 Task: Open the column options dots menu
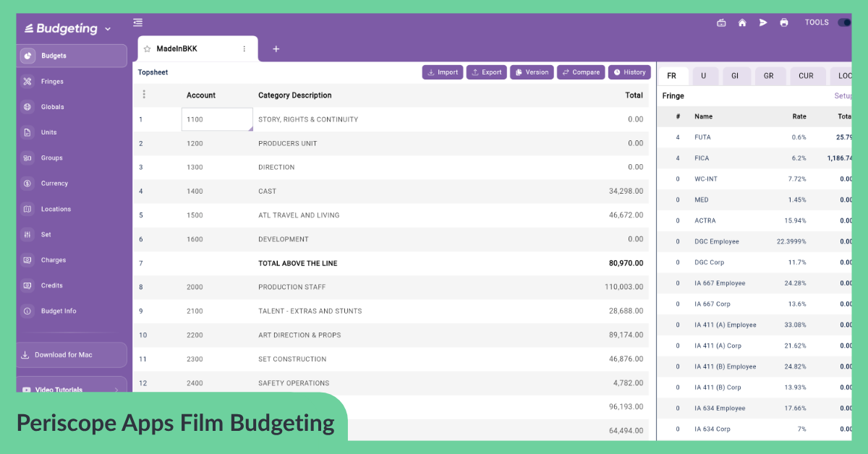(x=144, y=95)
